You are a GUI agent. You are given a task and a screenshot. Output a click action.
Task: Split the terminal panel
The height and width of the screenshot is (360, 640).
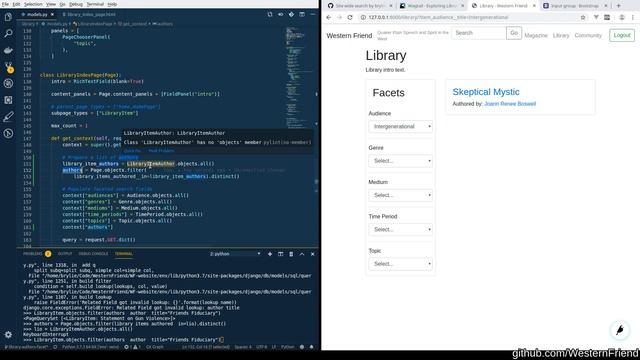click(x=280, y=254)
